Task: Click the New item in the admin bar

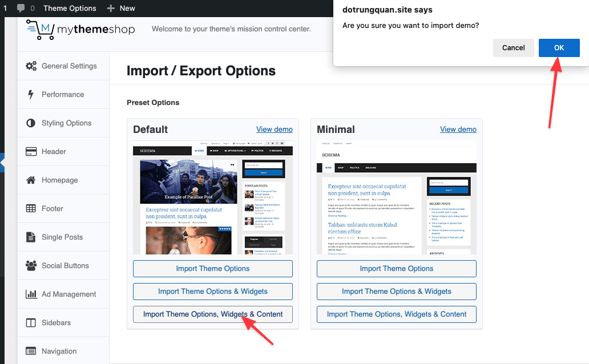Action: (120, 8)
